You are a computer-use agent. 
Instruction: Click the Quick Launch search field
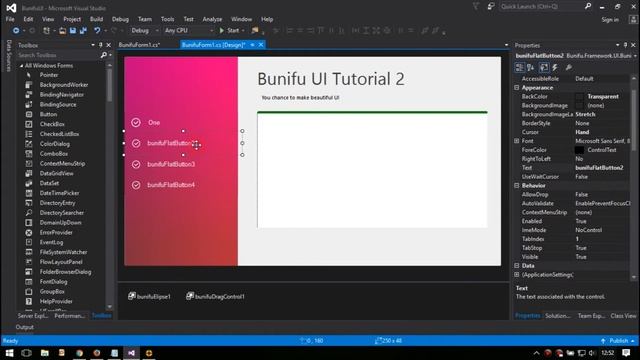pyautogui.click(x=541, y=7)
